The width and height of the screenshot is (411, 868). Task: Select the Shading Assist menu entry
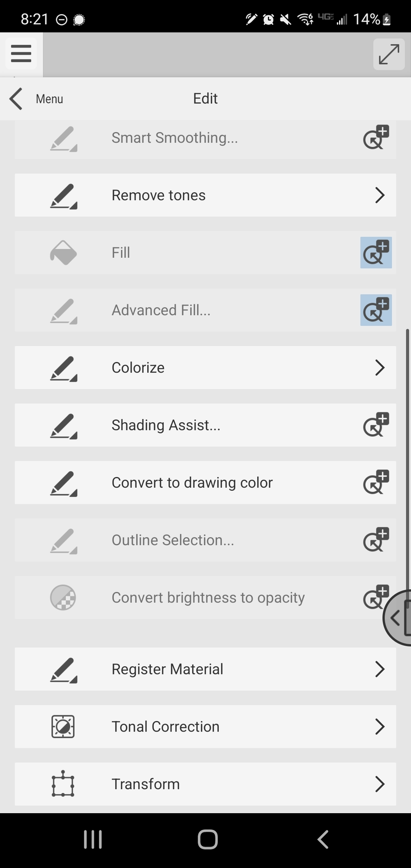tap(205, 425)
